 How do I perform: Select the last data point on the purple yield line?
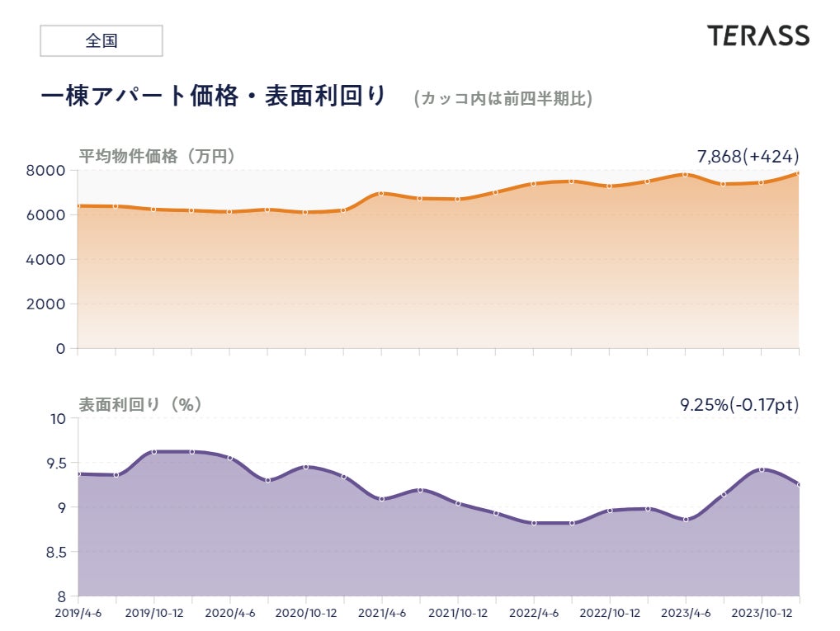[x=798, y=485]
